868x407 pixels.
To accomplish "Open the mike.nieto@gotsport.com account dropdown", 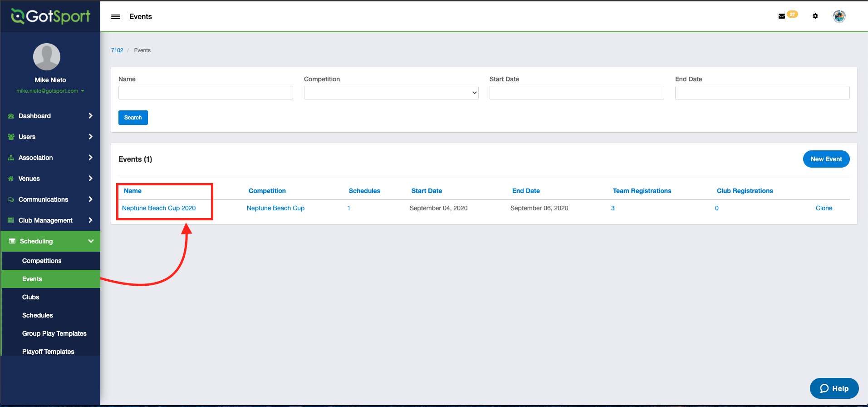I will (x=50, y=91).
